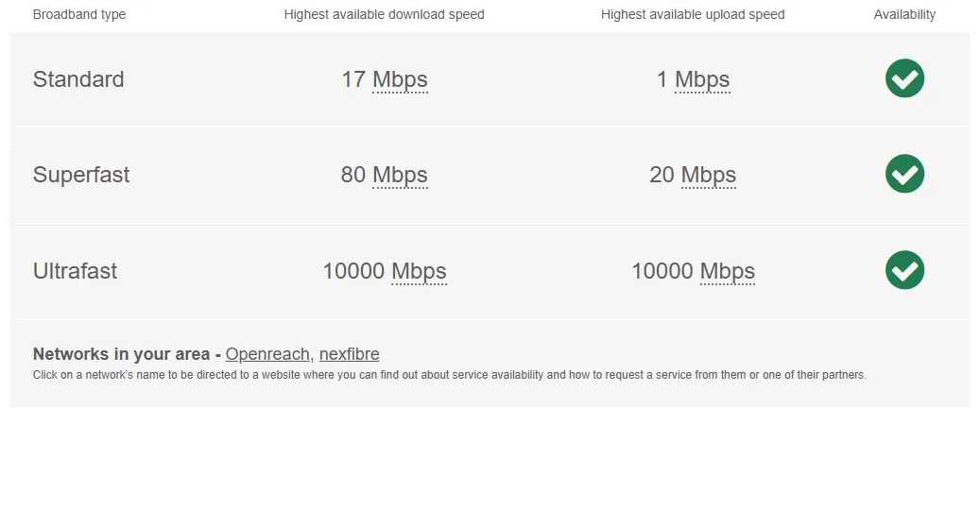
Task: Click Mbps abbreviation in Ultrafast upload speed
Action: [x=728, y=272]
